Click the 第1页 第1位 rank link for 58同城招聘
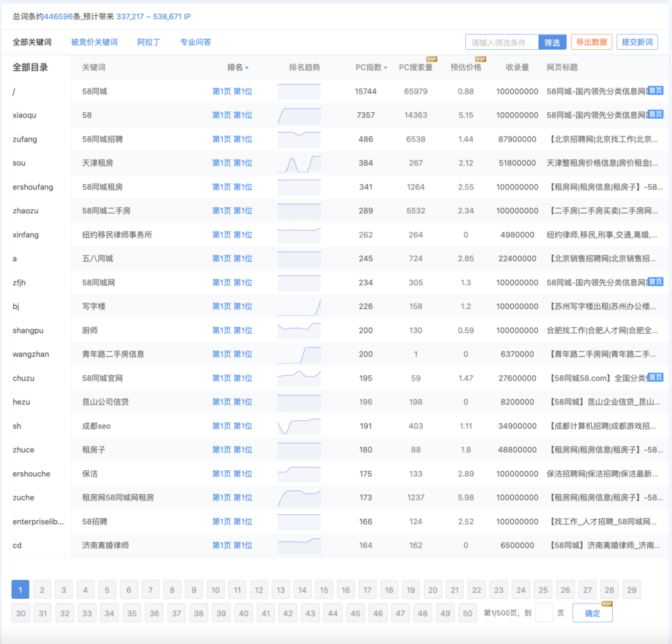672x644 pixels. [232, 139]
